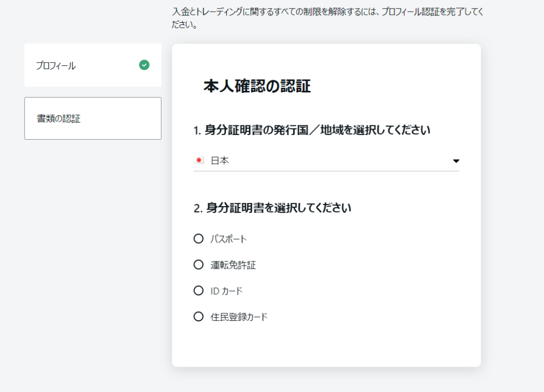This screenshot has height=392, width=544.
Task: Click the green checkmark next to プロフィール
Action: [144, 65]
